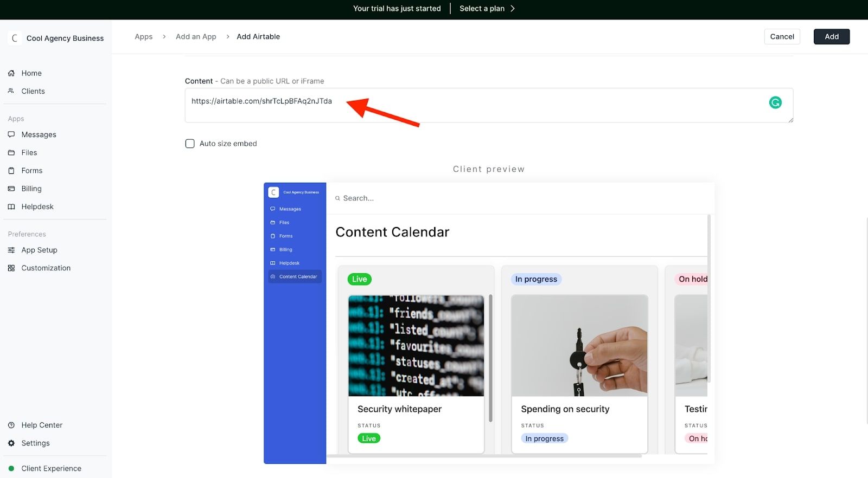Screen dimensions: 868x478
Task: Expand Select a plan chevron in banner
Action: click(513, 9)
